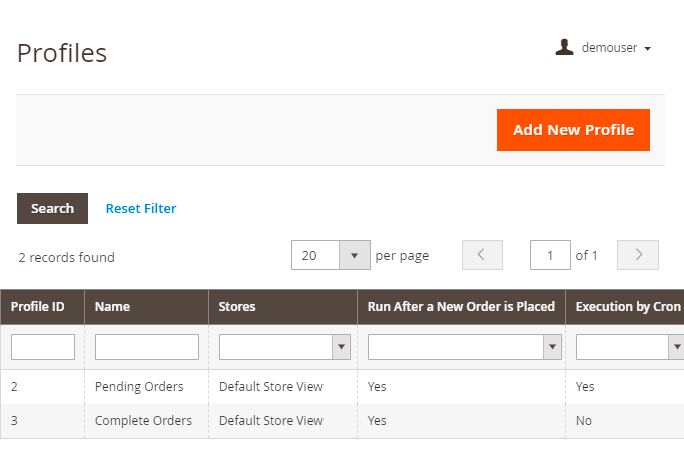Sort by Execution by Cron column header

628,307
